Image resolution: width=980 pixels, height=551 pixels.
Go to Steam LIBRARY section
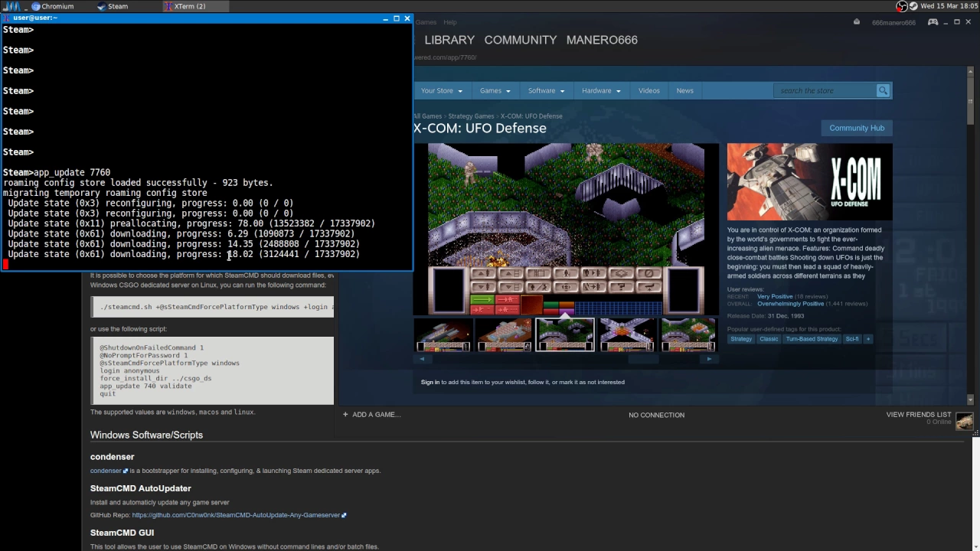(x=449, y=40)
